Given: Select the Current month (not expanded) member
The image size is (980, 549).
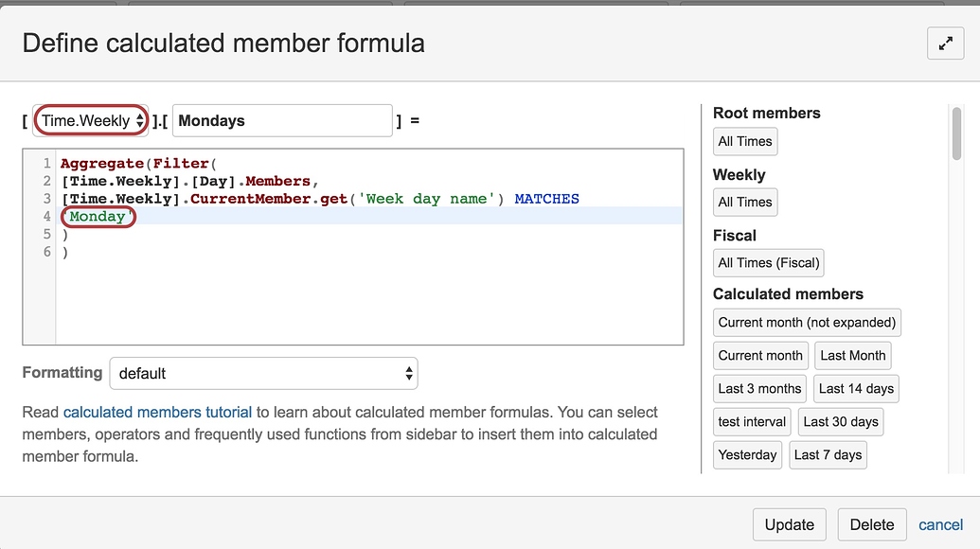Looking at the screenshot, I should tap(806, 322).
